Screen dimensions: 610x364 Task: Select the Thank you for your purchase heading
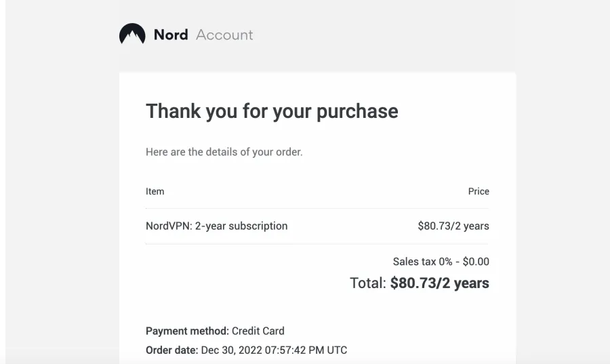coord(272,111)
